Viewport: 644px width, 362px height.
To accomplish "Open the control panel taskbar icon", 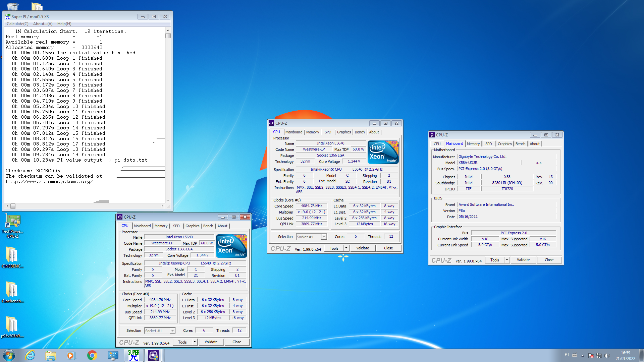I will (113, 355).
